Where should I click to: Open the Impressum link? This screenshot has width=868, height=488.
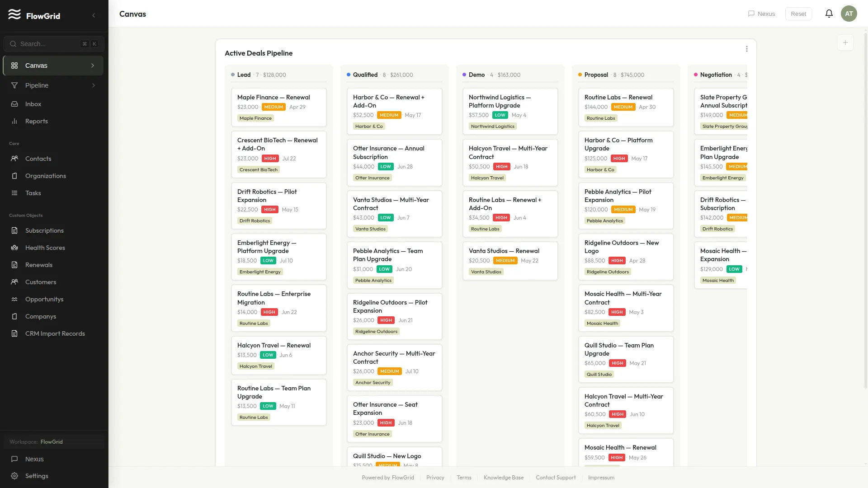tap(601, 478)
